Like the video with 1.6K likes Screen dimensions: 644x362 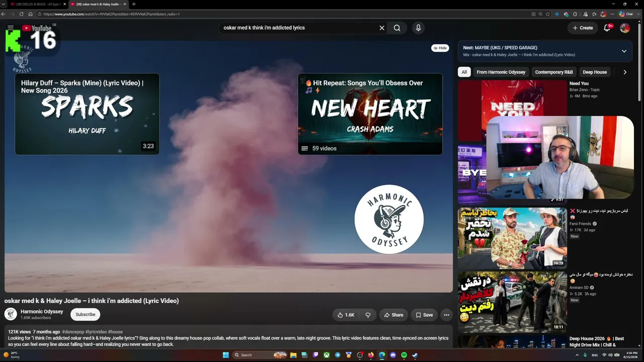click(346, 315)
